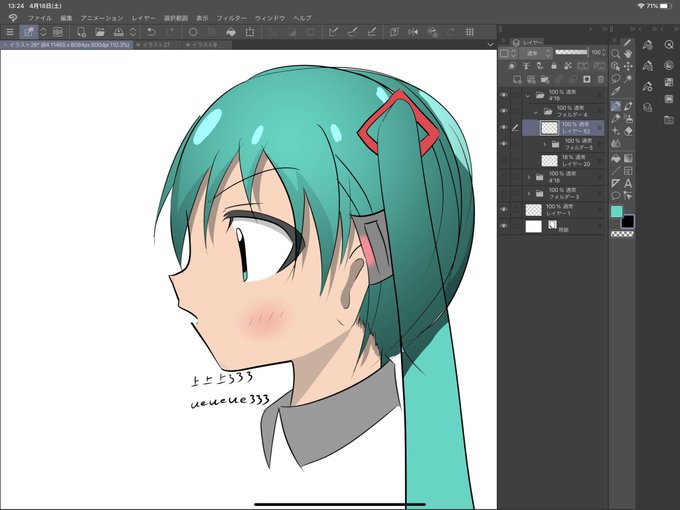Hide the 4'19 folder with eye icon

pyautogui.click(x=503, y=95)
